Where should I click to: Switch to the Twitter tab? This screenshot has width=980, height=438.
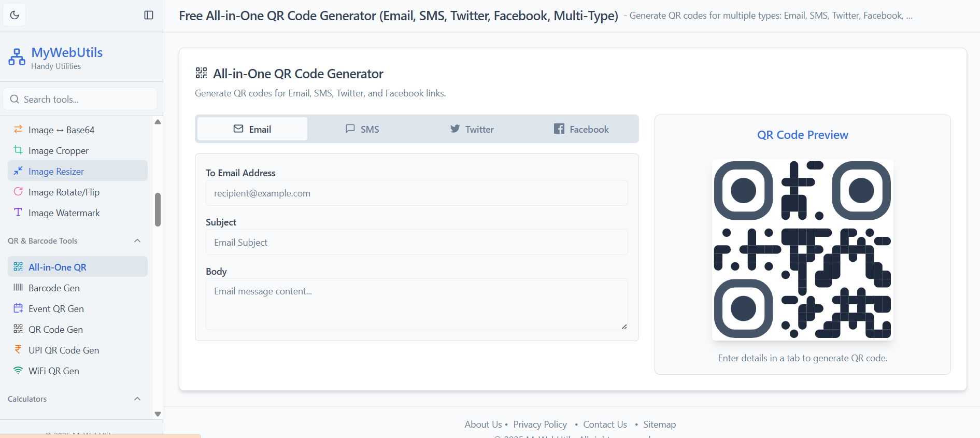point(472,129)
